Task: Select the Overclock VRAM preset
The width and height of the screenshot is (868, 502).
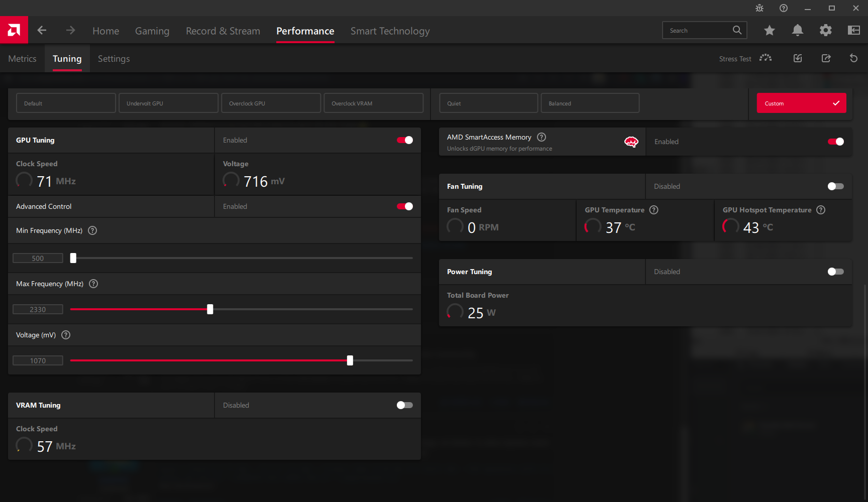Action: point(373,103)
